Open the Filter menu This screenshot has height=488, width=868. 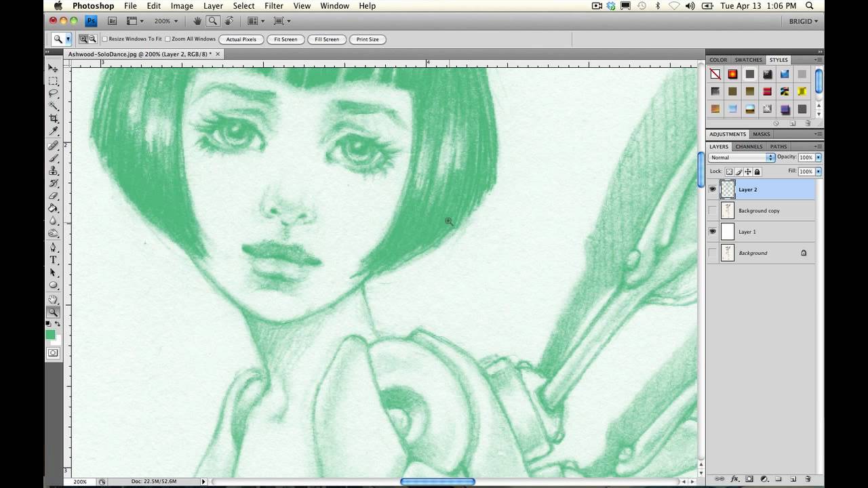[x=273, y=5]
